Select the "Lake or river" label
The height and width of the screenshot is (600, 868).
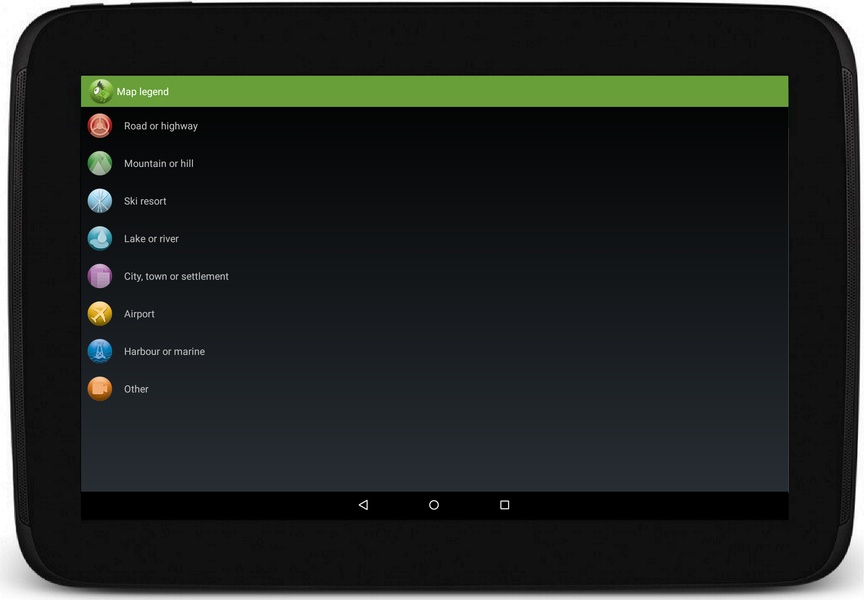point(151,239)
